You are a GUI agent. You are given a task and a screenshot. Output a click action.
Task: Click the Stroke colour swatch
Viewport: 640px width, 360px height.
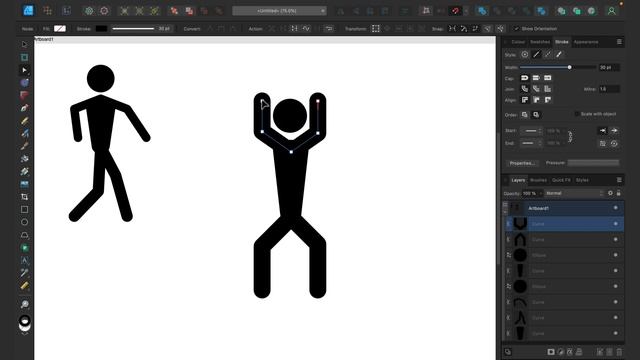pos(101,29)
